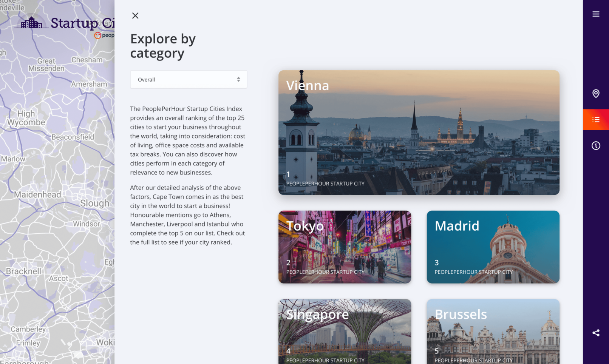This screenshot has width=609, height=364.
Task: Close the Explore by category panel
Action: pyautogui.click(x=135, y=15)
